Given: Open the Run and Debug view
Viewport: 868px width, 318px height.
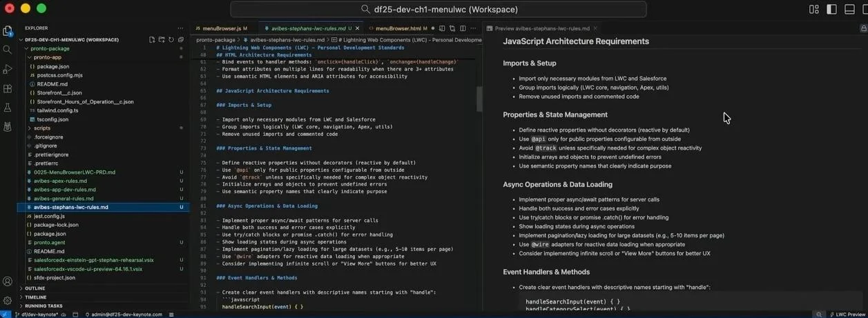Looking at the screenshot, I should (x=8, y=69).
